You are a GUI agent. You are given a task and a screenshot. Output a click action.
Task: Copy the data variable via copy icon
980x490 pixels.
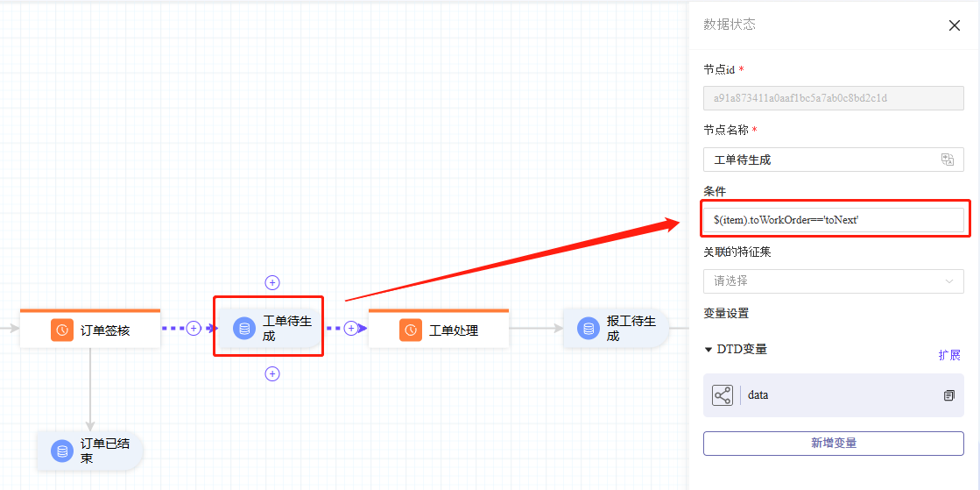coord(948,395)
